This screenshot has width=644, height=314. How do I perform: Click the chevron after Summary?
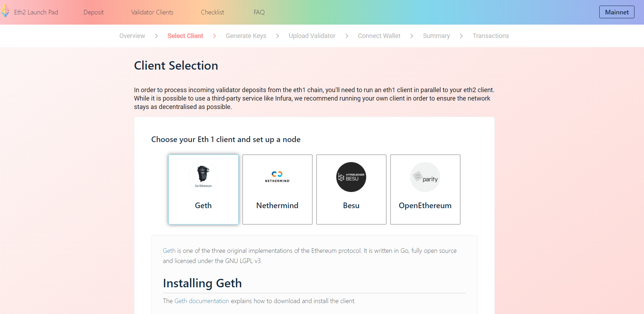click(461, 36)
